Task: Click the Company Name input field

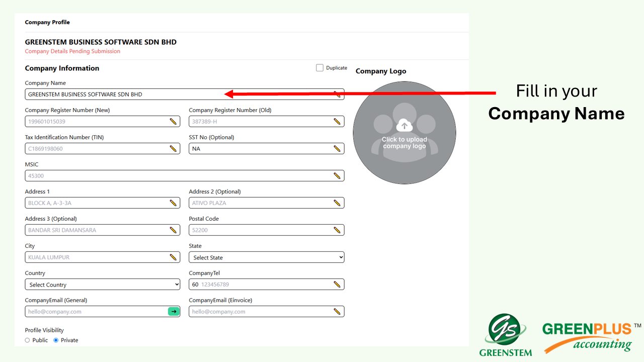Action: point(185,94)
